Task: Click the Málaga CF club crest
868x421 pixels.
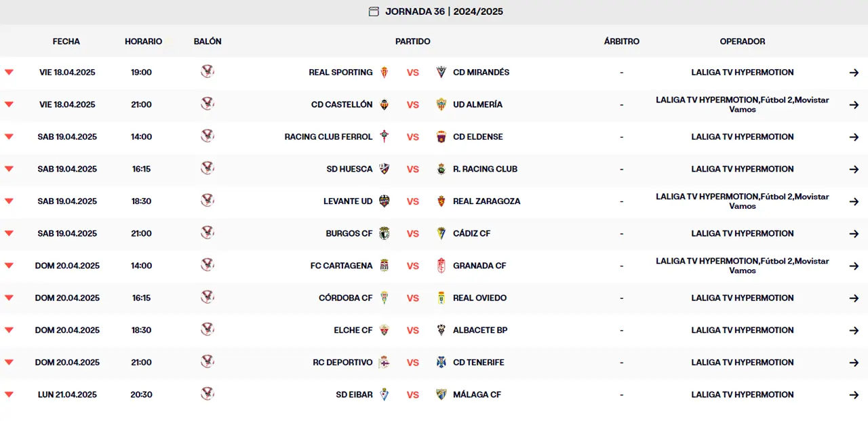Action: [441, 395]
